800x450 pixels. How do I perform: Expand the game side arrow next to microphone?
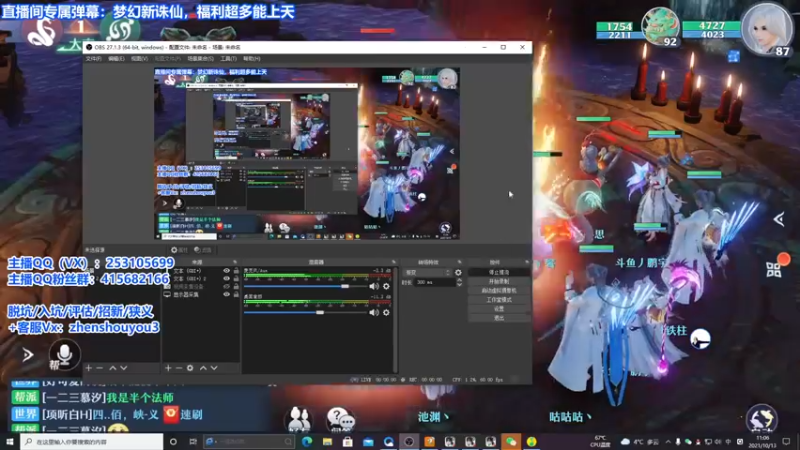click(28, 354)
